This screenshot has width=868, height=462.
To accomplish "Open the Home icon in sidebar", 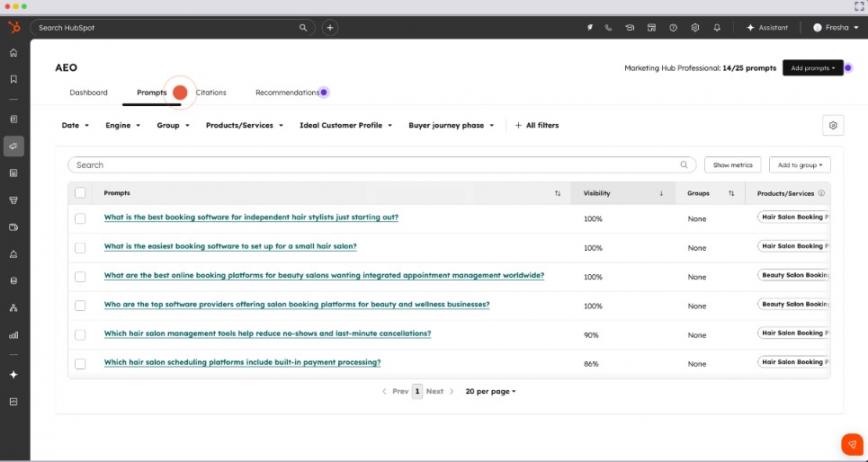I will click(14, 53).
